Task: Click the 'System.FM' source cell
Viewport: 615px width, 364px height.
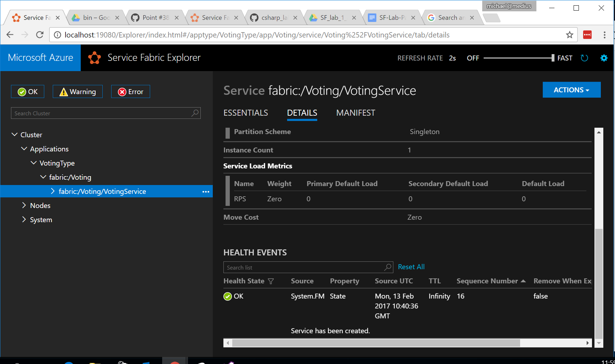Action: [308, 296]
